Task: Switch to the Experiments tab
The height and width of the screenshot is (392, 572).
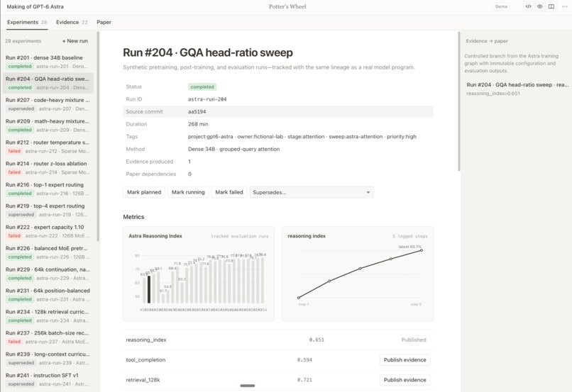Action: [27, 22]
